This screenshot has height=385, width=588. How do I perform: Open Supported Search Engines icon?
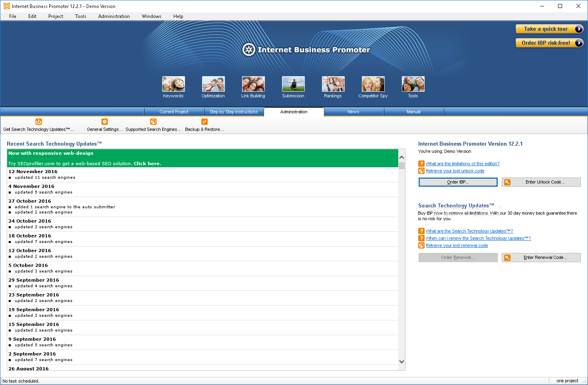click(153, 122)
